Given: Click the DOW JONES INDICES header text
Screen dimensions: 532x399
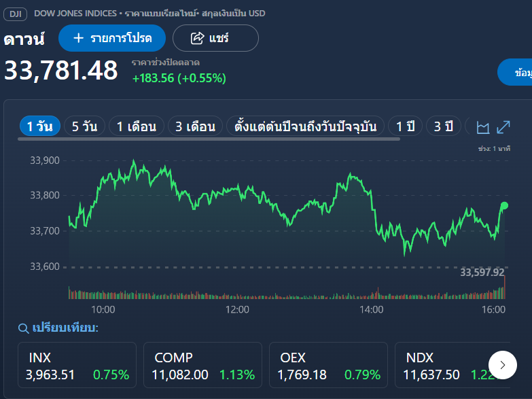Looking at the screenshot, I should coord(75,14).
